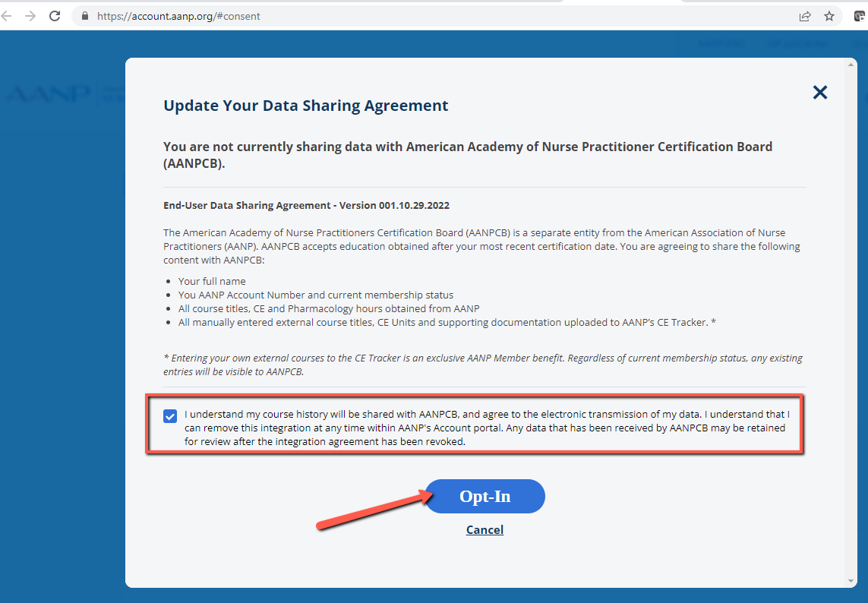This screenshot has height=603, width=868.
Task: Close the Data Sharing Agreement dialog
Action: tap(820, 93)
